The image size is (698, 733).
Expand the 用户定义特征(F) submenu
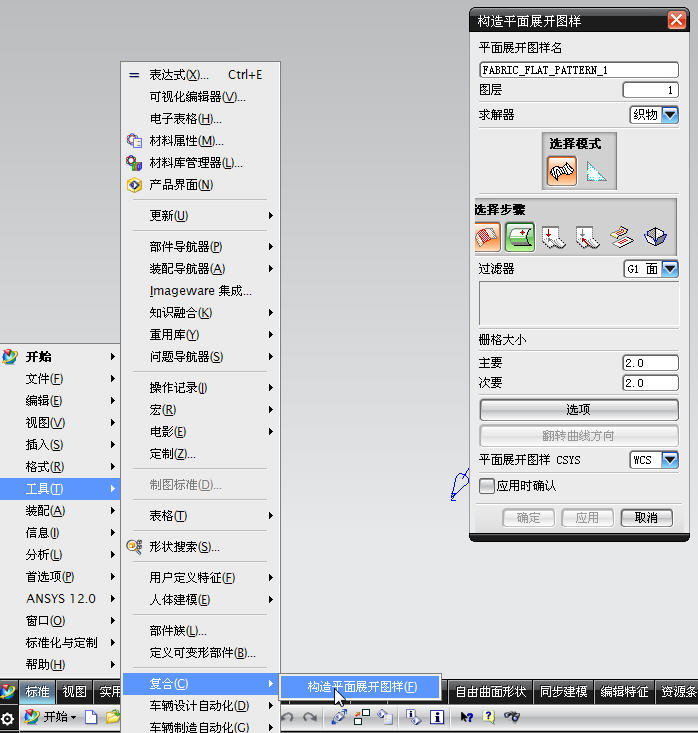click(x=200, y=577)
